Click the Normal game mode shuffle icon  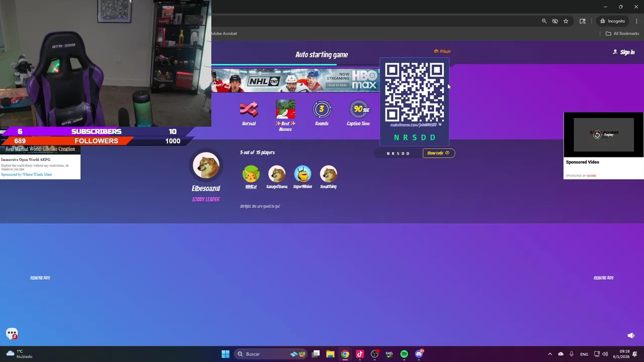249,109
